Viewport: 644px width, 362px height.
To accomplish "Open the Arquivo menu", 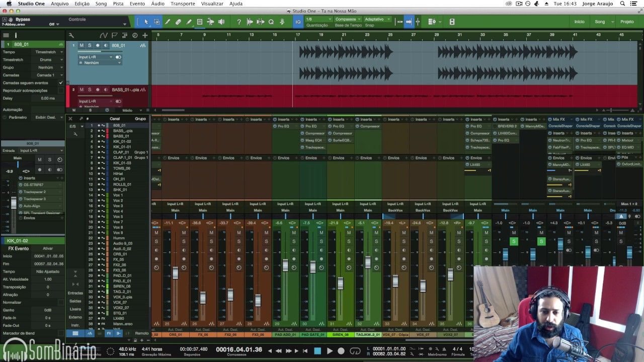I will click(x=60, y=4).
